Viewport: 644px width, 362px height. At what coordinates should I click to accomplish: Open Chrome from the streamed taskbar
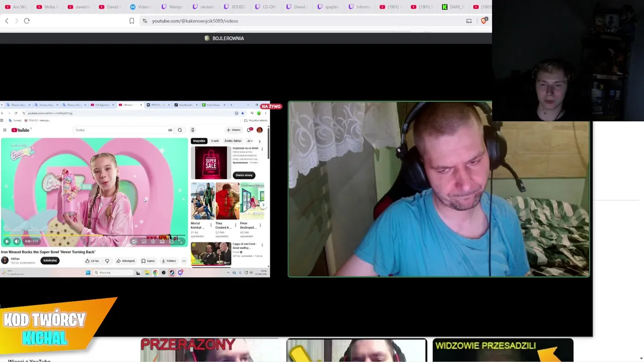pyautogui.click(x=155, y=273)
